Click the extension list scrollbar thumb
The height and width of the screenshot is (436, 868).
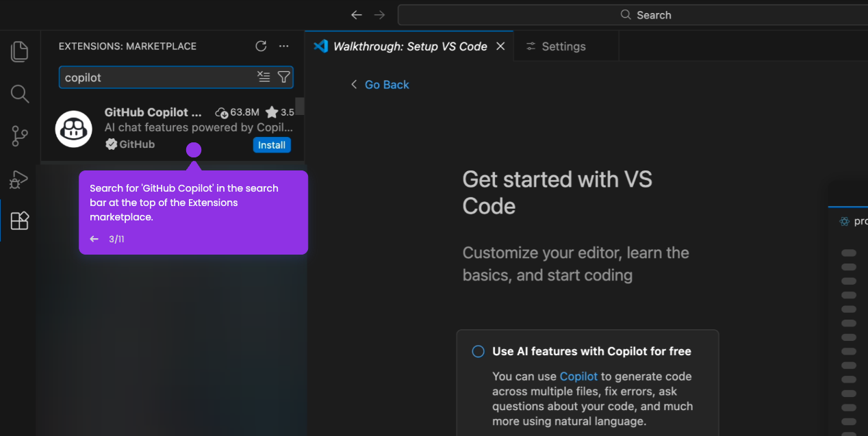click(x=300, y=107)
